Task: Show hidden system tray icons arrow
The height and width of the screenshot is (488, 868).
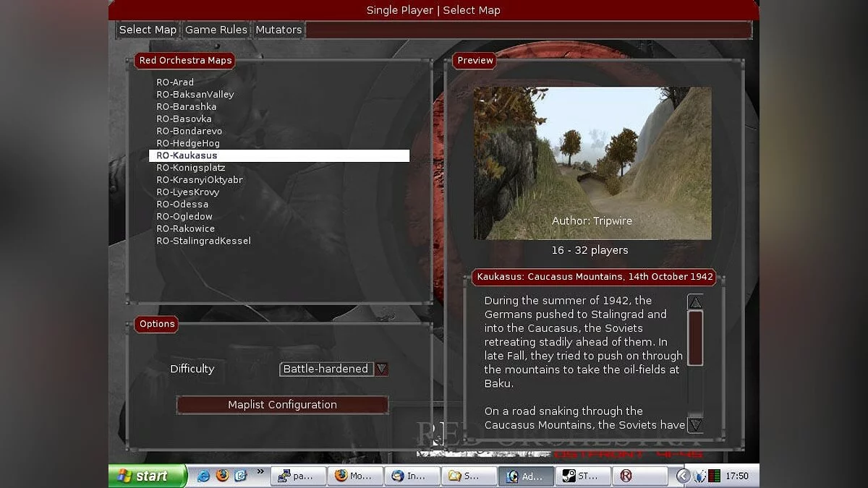Action: click(x=683, y=476)
